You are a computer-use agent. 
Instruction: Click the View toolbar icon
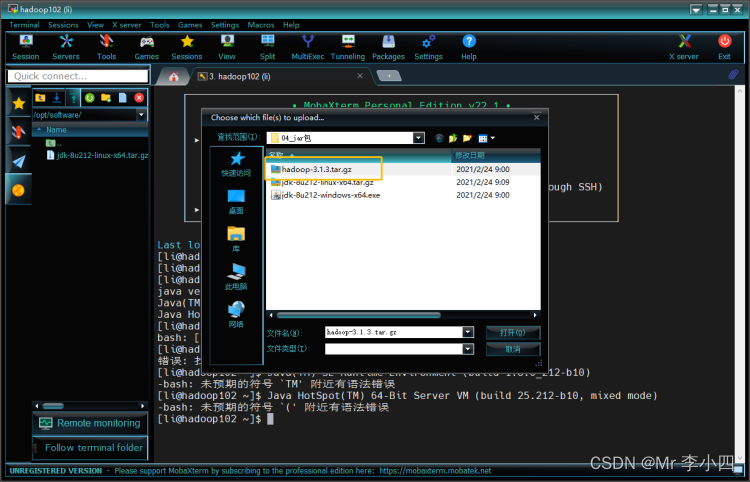click(227, 47)
